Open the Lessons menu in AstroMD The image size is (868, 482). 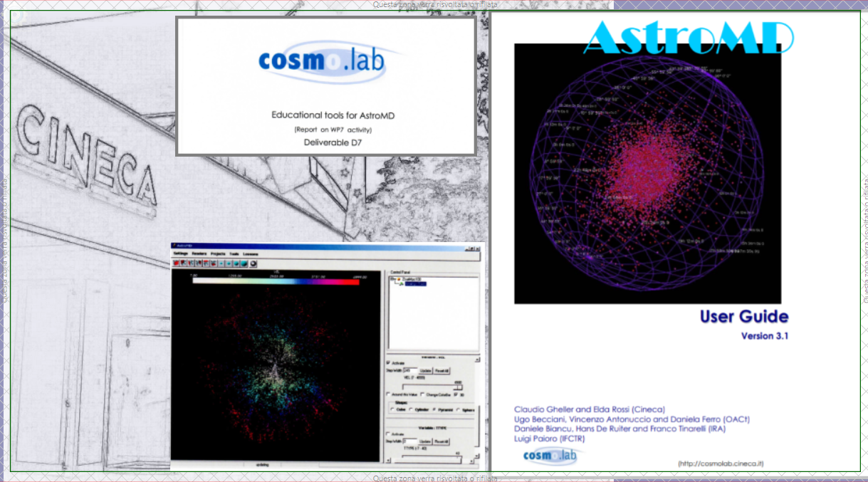click(251, 254)
